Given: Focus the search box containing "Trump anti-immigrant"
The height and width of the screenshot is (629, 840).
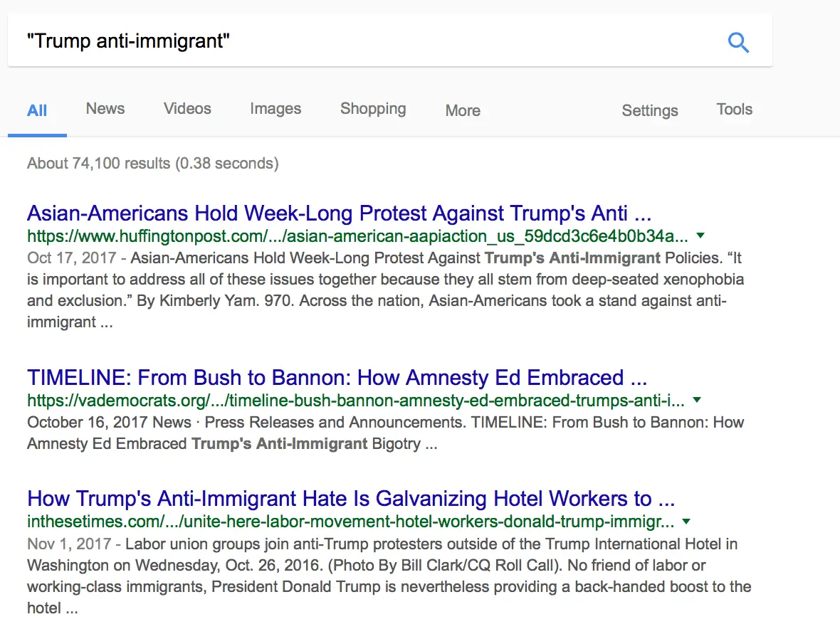Looking at the screenshot, I should click(x=356, y=41).
